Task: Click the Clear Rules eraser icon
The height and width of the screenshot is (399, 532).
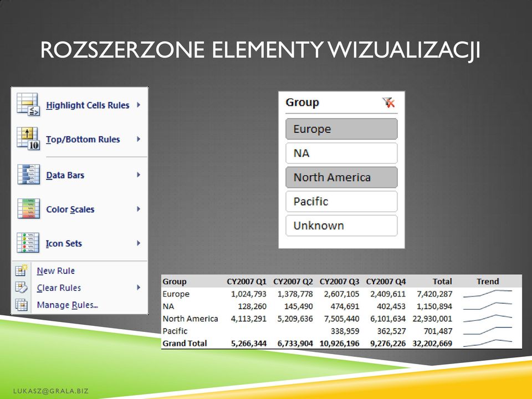Action: [22, 288]
